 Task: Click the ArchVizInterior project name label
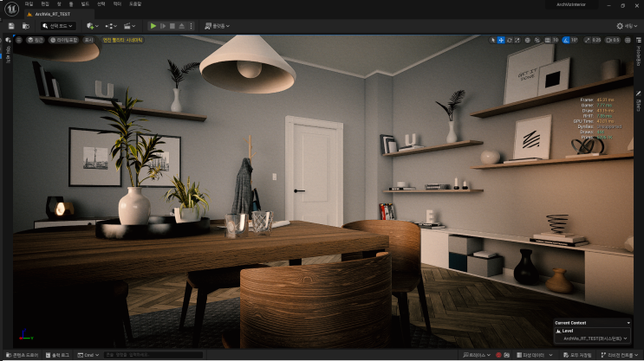(571, 4)
